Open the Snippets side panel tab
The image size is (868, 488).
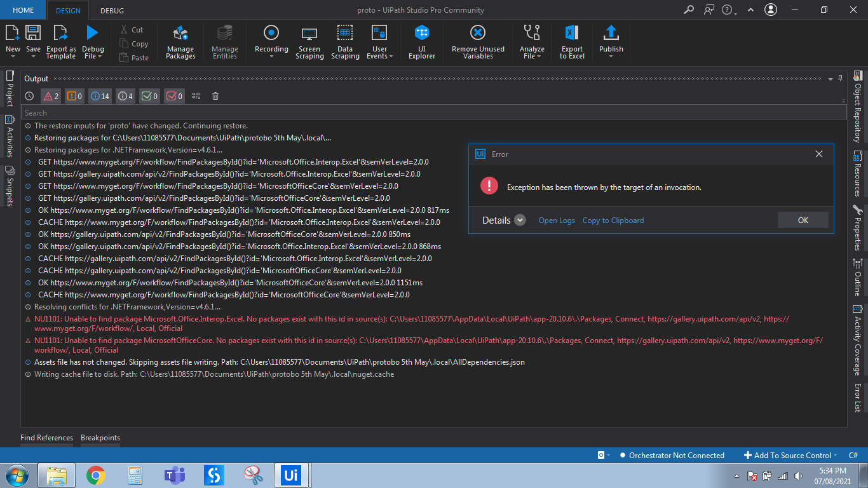pyautogui.click(x=10, y=186)
